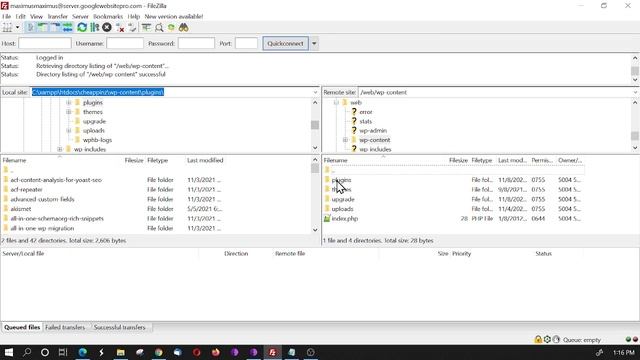Select the remote stats folder
Viewport: 640px width, 360px height.
pos(366,121)
